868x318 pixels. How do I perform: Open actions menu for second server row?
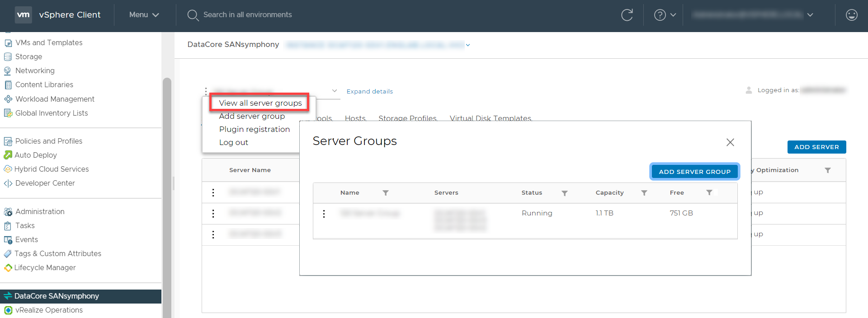pyautogui.click(x=213, y=213)
